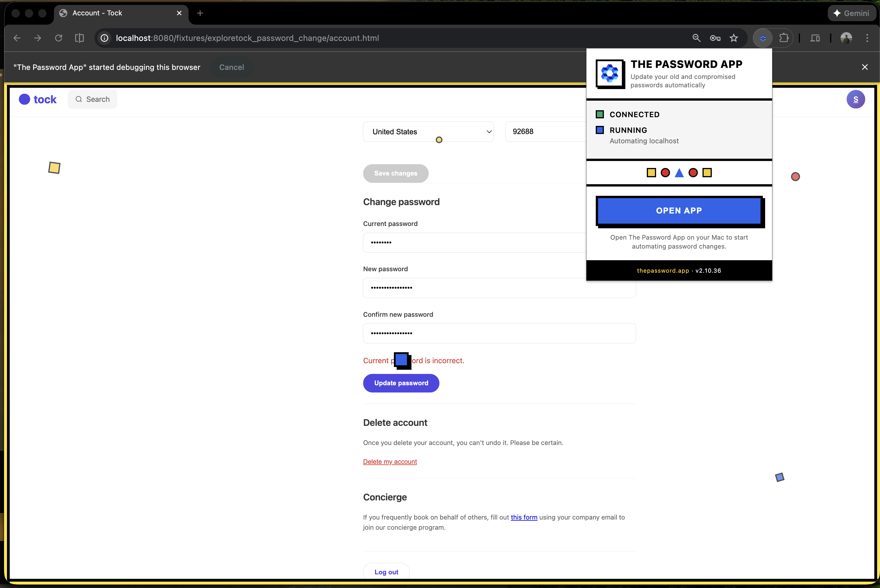Toggle the CONNECTED status checkbox
Image resolution: width=880 pixels, height=588 pixels.
tap(600, 114)
